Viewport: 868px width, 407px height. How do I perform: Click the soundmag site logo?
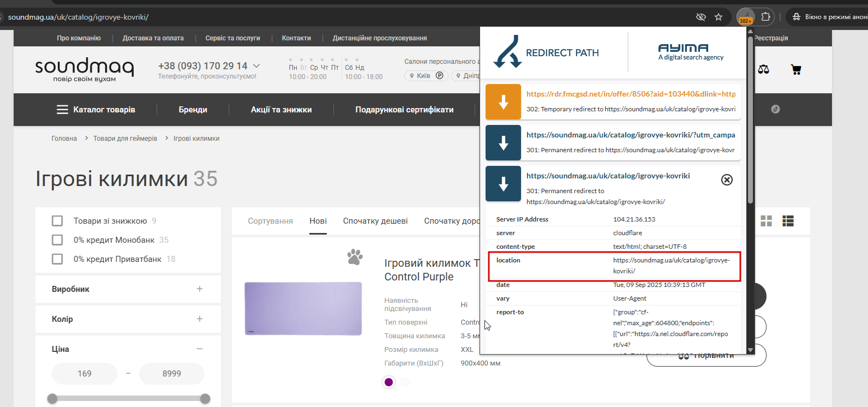pos(85,70)
